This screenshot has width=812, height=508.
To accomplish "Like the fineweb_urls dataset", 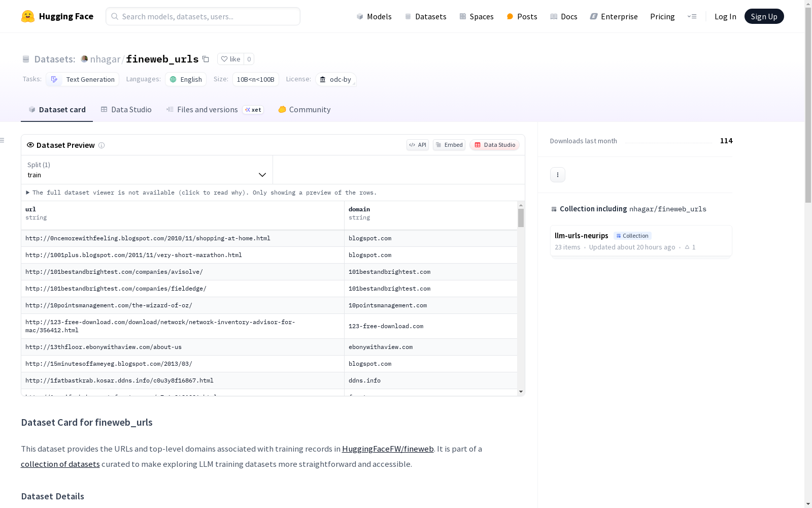I will [x=231, y=59].
